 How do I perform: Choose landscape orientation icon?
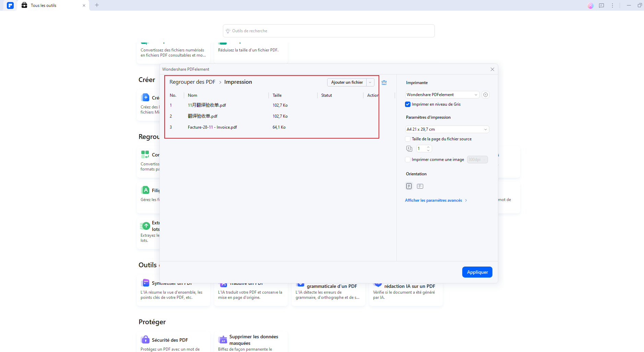420,186
